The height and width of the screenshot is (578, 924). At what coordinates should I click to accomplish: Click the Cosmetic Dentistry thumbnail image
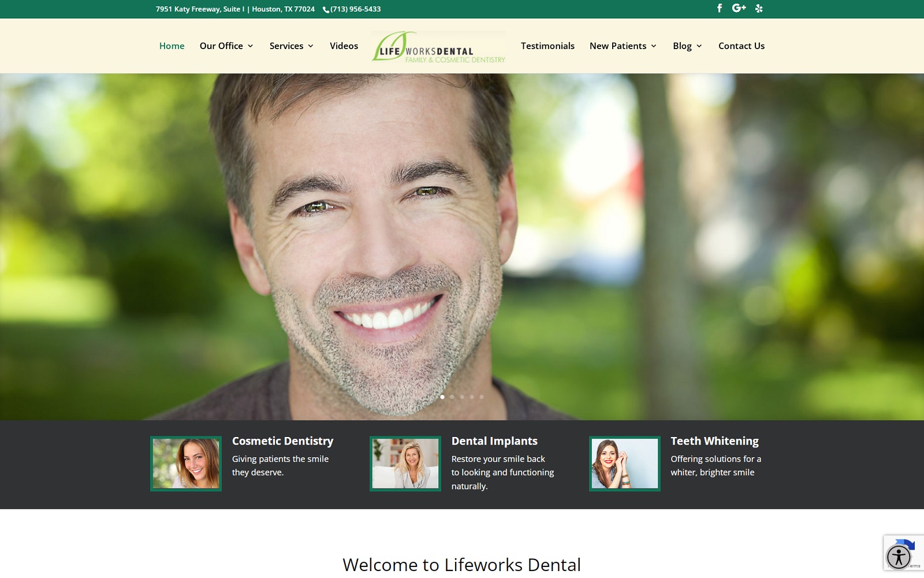click(186, 464)
